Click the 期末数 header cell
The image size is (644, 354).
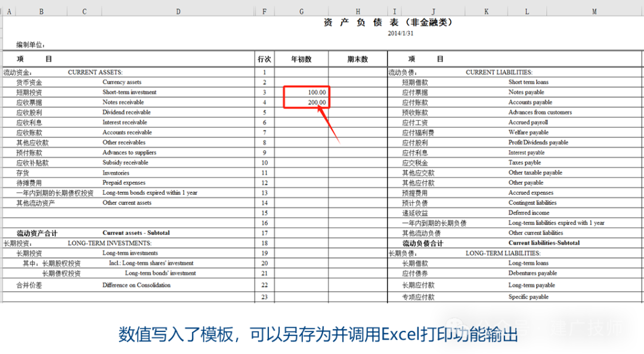point(358,59)
